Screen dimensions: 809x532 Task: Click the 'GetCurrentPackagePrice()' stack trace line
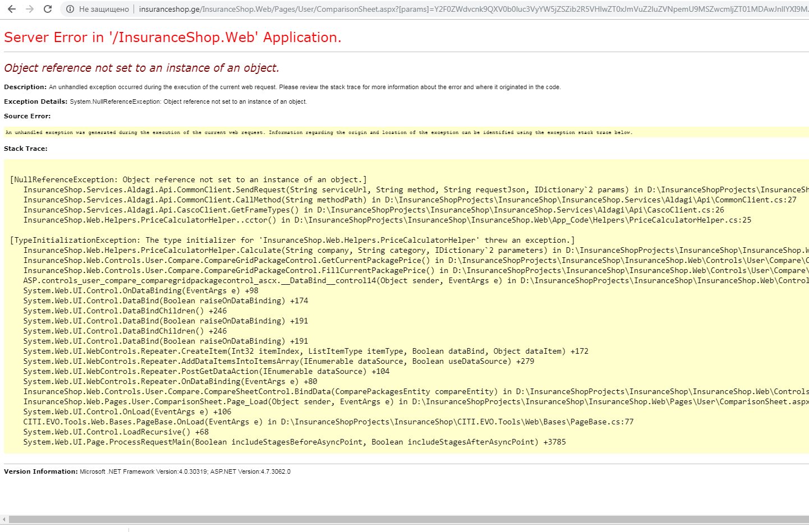pos(416,261)
